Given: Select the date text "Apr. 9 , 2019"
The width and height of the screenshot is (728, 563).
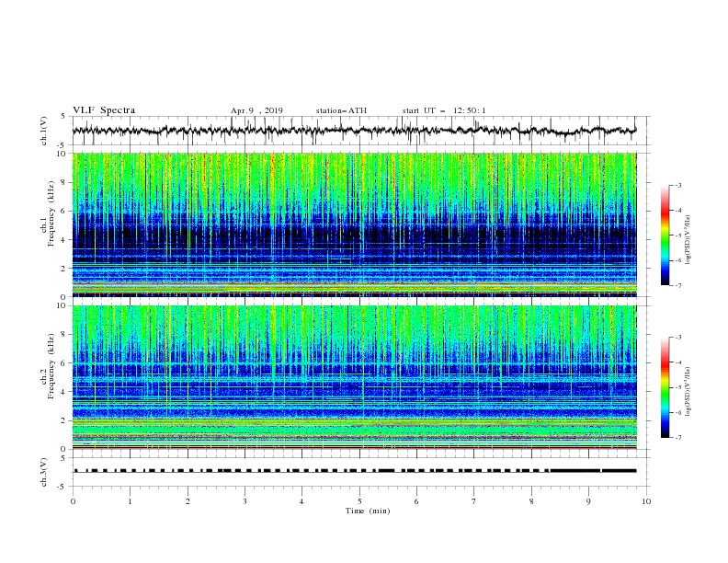Looking at the screenshot, I should tap(256, 110).
